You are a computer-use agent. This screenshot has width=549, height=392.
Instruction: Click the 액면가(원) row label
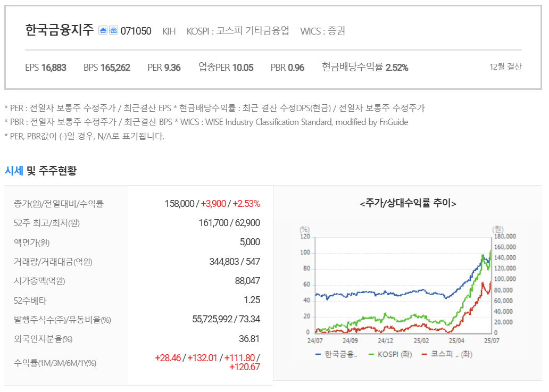point(31,243)
